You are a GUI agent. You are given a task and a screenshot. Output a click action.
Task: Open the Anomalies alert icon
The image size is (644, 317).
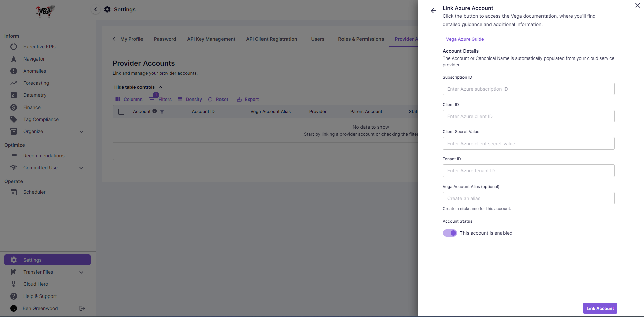(x=14, y=71)
